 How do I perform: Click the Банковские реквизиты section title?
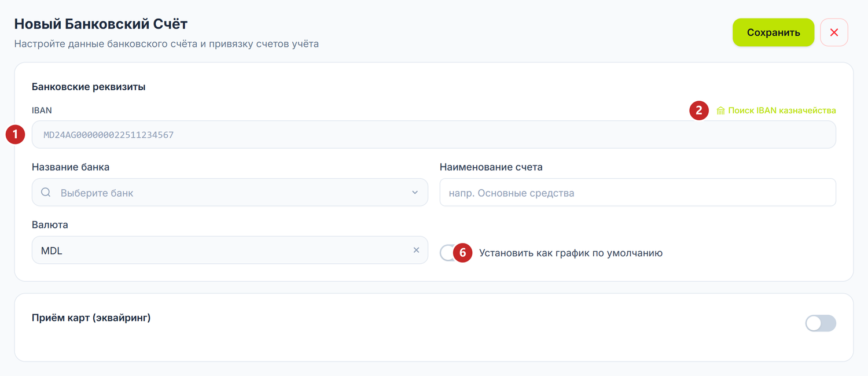pyautogui.click(x=89, y=87)
